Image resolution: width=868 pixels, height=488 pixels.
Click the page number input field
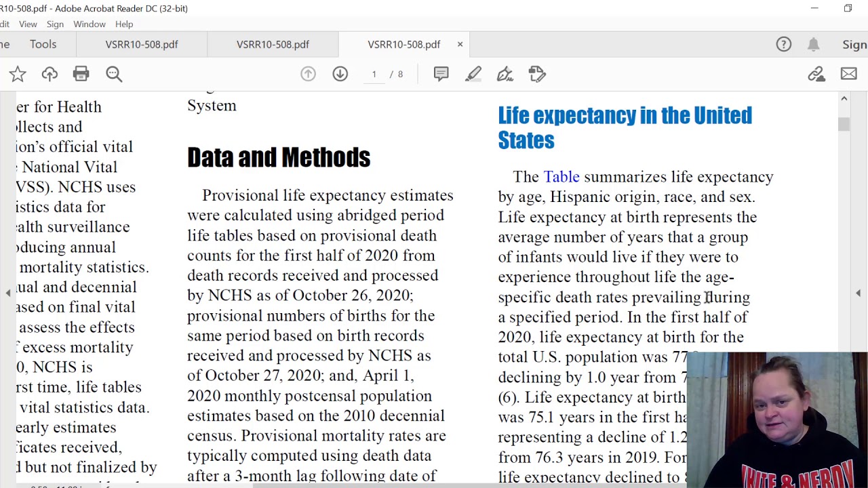[374, 74]
